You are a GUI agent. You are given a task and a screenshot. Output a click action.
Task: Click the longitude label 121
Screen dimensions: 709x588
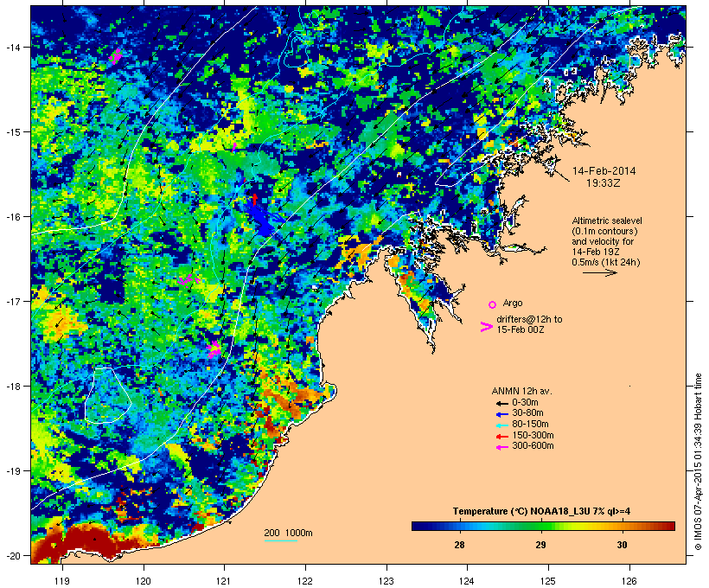(224, 581)
